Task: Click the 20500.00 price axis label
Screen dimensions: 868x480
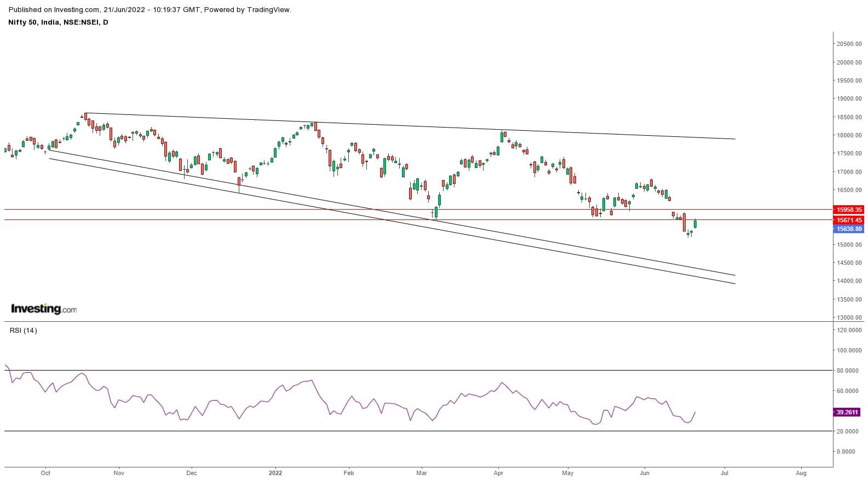Action: coord(848,44)
